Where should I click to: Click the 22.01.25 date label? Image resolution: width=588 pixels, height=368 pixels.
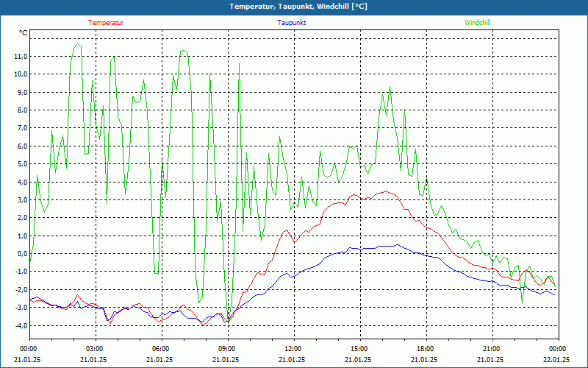pos(556,359)
